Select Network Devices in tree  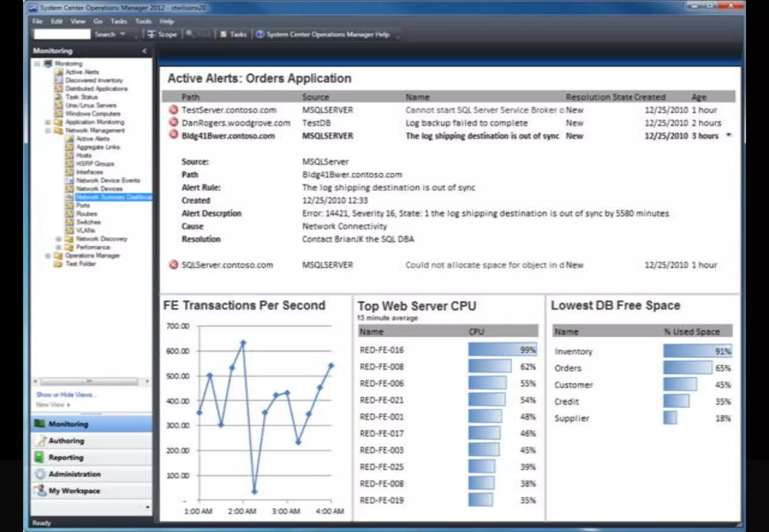[99, 189]
